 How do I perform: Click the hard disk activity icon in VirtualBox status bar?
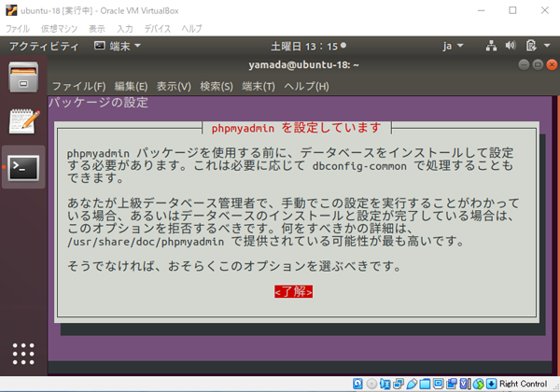(357, 384)
